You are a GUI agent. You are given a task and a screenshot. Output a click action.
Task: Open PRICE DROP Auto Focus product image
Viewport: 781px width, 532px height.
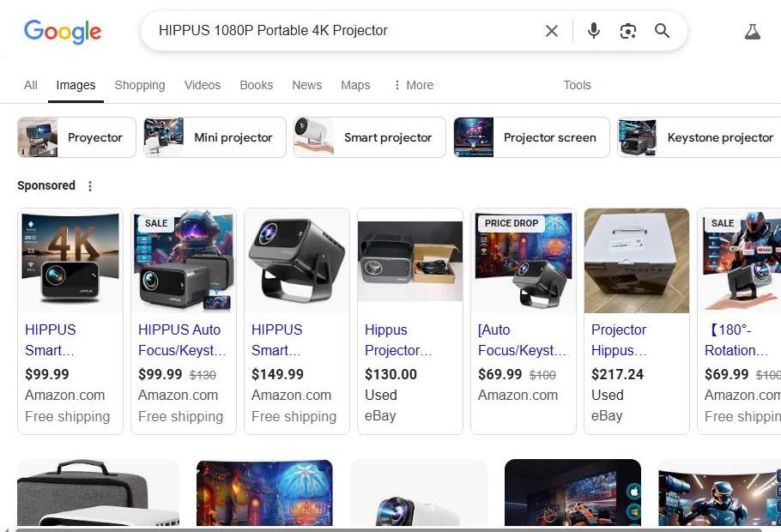(524, 261)
